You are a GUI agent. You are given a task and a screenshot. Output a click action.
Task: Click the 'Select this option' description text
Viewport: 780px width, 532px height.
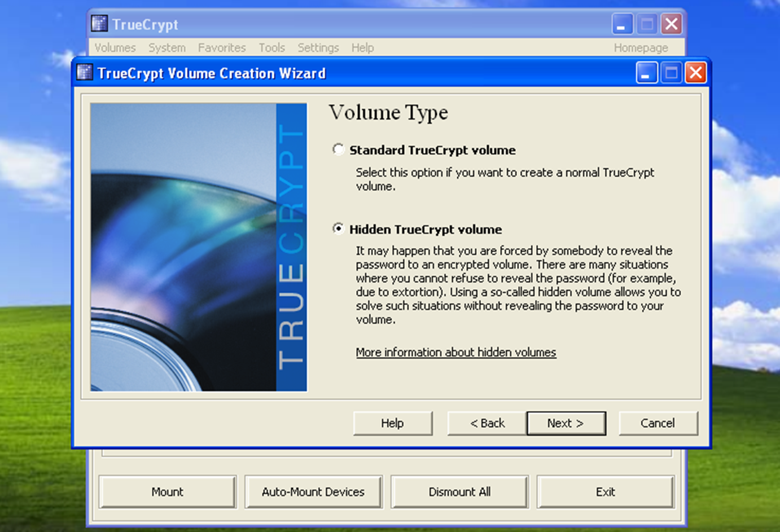coord(505,179)
